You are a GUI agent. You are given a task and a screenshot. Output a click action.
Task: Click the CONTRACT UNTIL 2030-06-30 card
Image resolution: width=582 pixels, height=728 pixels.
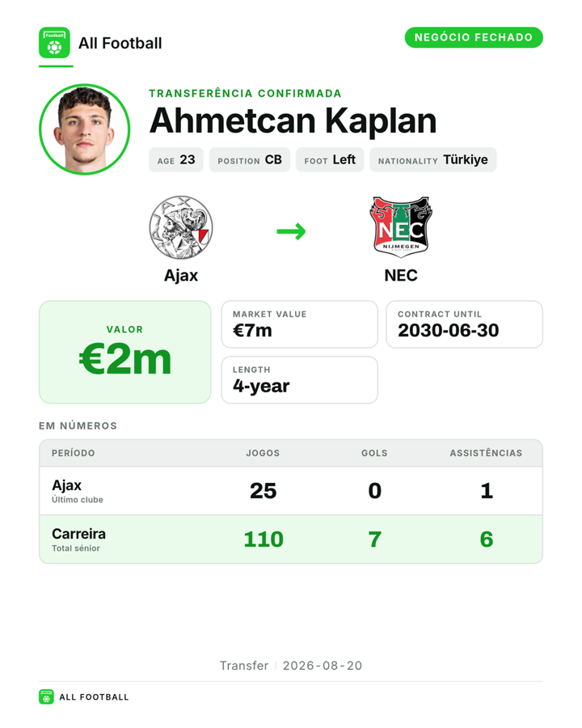coord(465,324)
